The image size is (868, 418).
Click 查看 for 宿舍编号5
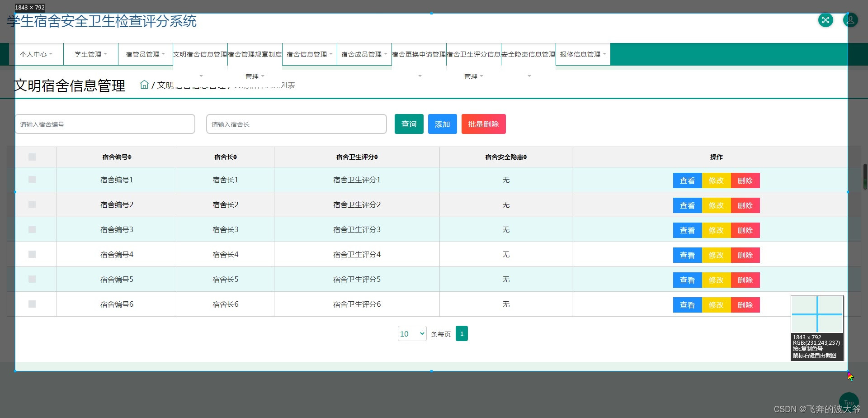(688, 280)
